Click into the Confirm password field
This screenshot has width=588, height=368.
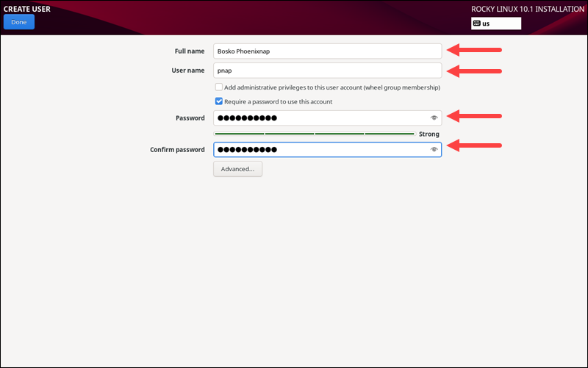click(x=327, y=150)
